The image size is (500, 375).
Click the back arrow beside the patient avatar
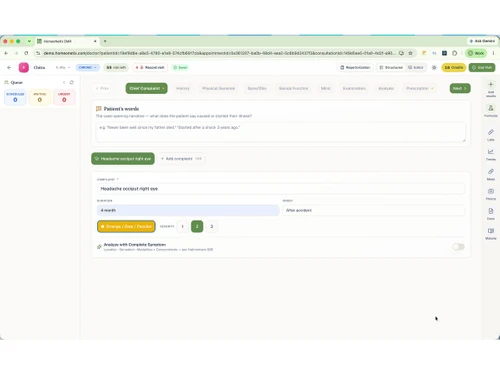pos(9,67)
